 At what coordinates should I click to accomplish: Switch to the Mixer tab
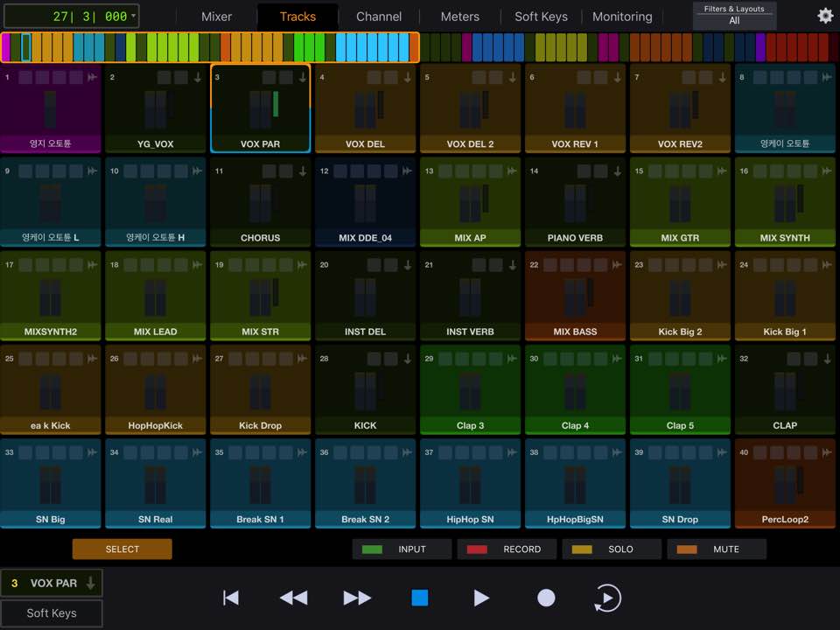(216, 17)
